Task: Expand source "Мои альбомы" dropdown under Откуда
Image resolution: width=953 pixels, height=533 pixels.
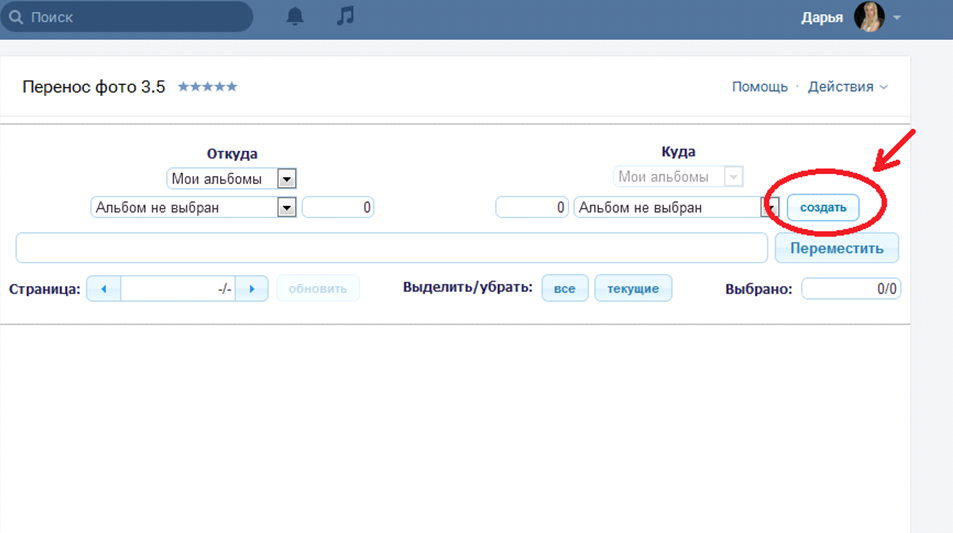Action: [286, 179]
